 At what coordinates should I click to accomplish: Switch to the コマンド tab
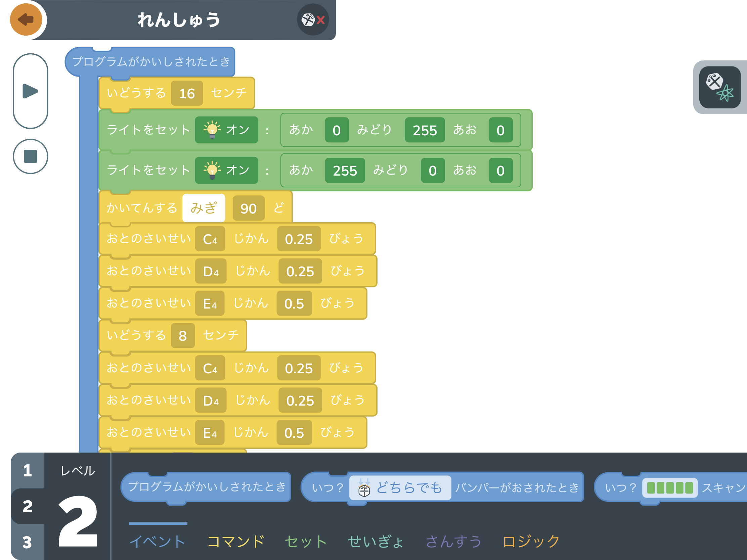pos(236,542)
